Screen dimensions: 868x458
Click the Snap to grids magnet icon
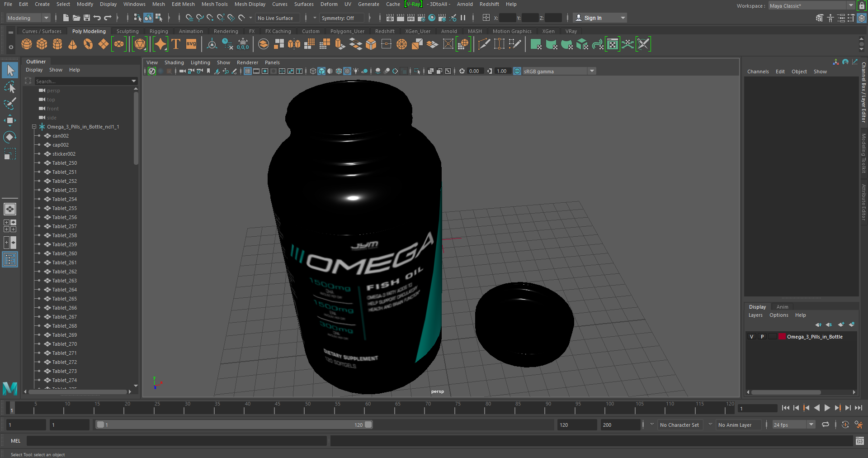pyautogui.click(x=189, y=18)
